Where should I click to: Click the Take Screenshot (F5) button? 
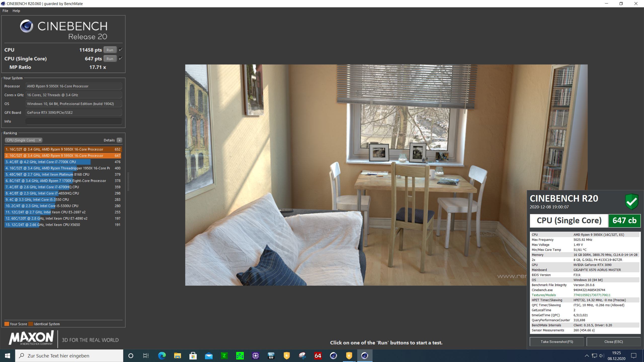557,342
